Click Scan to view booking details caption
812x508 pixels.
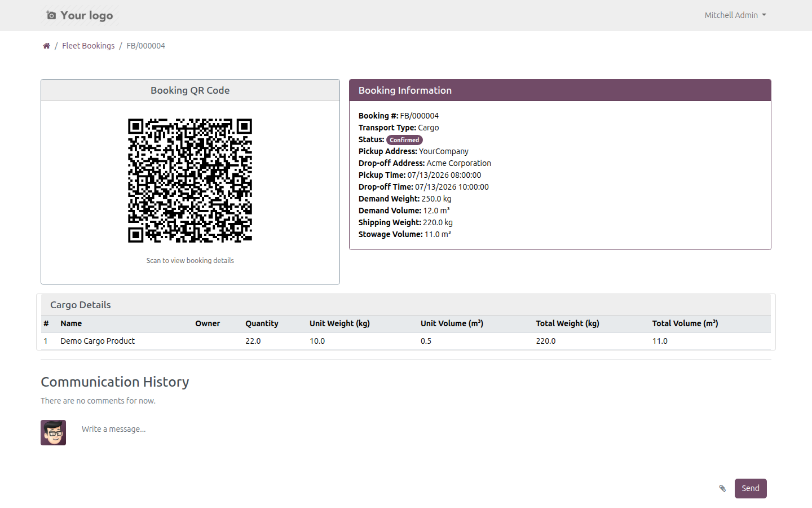click(x=190, y=261)
